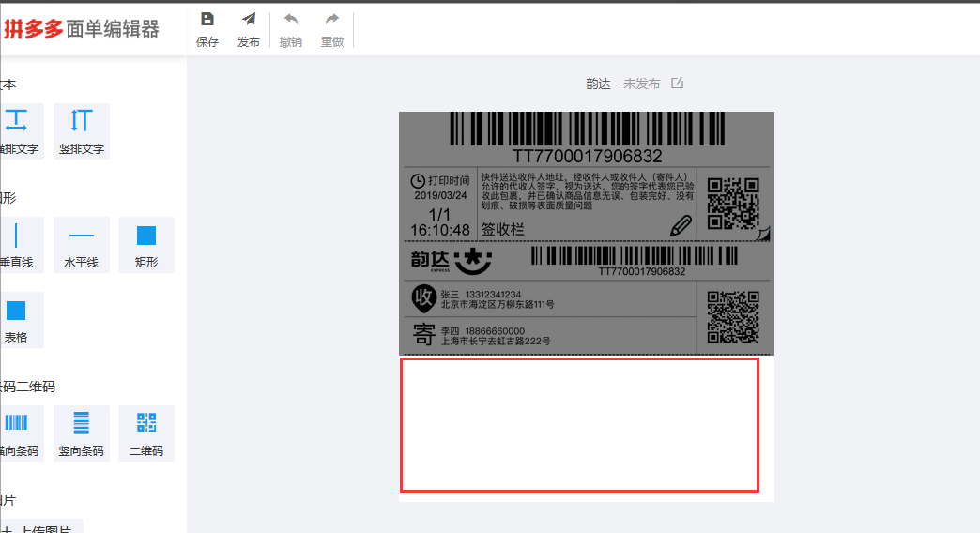Click the delivery disclaimer paragraph text
The height and width of the screenshot is (533, 980).
click(x=588, y=191)
